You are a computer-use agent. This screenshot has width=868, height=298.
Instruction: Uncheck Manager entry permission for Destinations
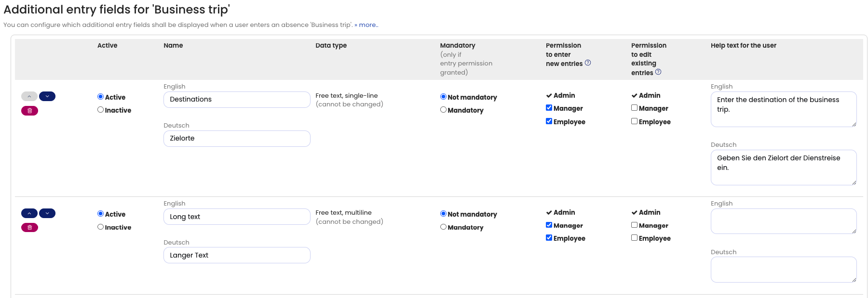point(549,108)
